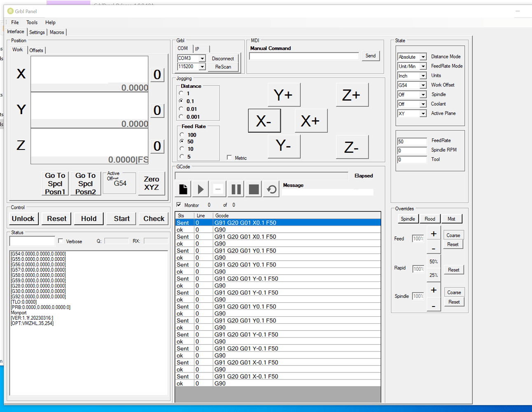The image size is (532, 412).
Task: Switch to the Offsets tab
Action: pos(36,50)
